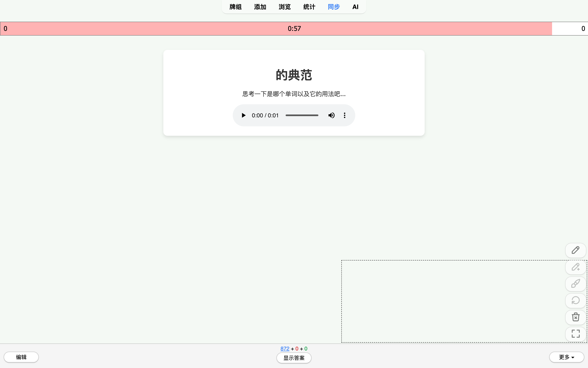This screenshot has height=368, width=588.
Task: Mute the audio player volume
Action: [331, 115]
